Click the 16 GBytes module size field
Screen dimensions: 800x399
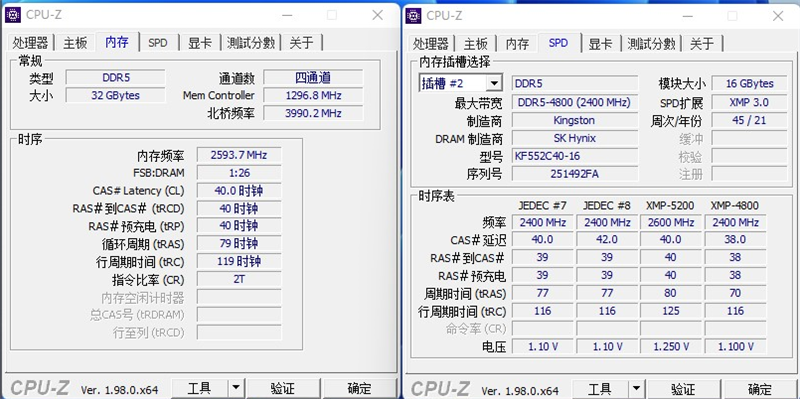tap(749, 84)
